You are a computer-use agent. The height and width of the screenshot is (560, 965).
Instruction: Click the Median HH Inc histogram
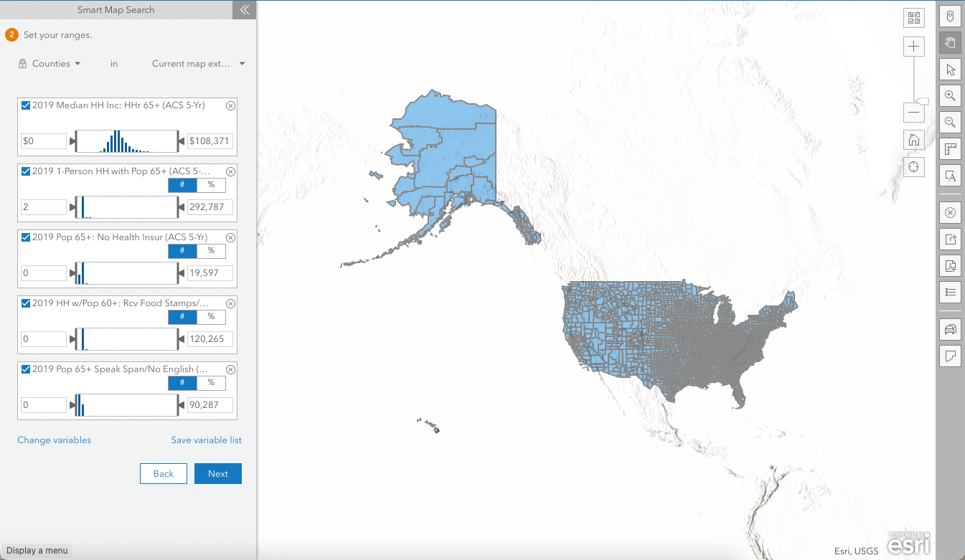point(127,141)
